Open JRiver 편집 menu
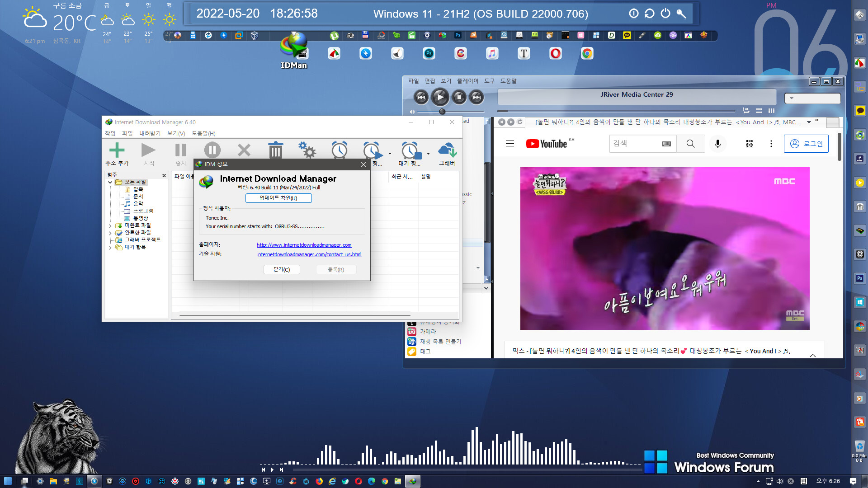868x488 pixels. pyautogui.click(x=429, y=81)
